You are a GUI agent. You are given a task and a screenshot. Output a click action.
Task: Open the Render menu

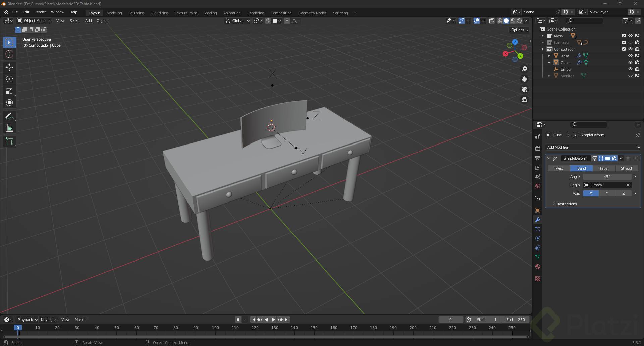(x=40, y=12)
